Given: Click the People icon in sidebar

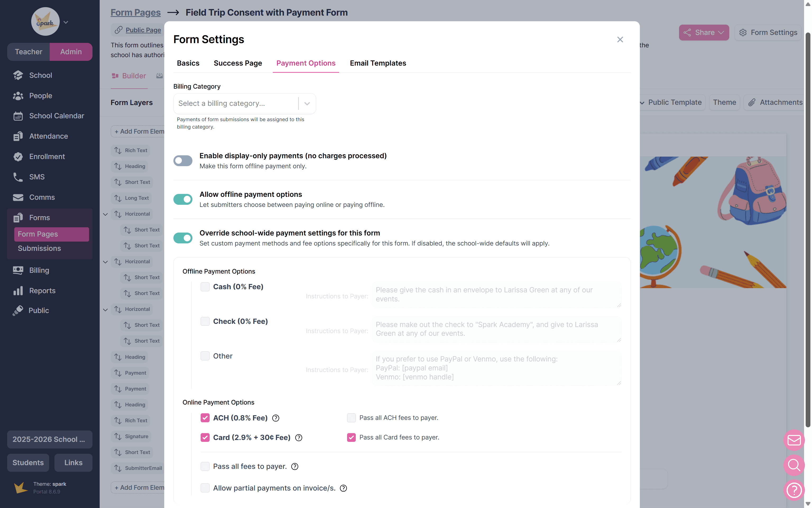Looking at the screenshot, I should point(18,96).
